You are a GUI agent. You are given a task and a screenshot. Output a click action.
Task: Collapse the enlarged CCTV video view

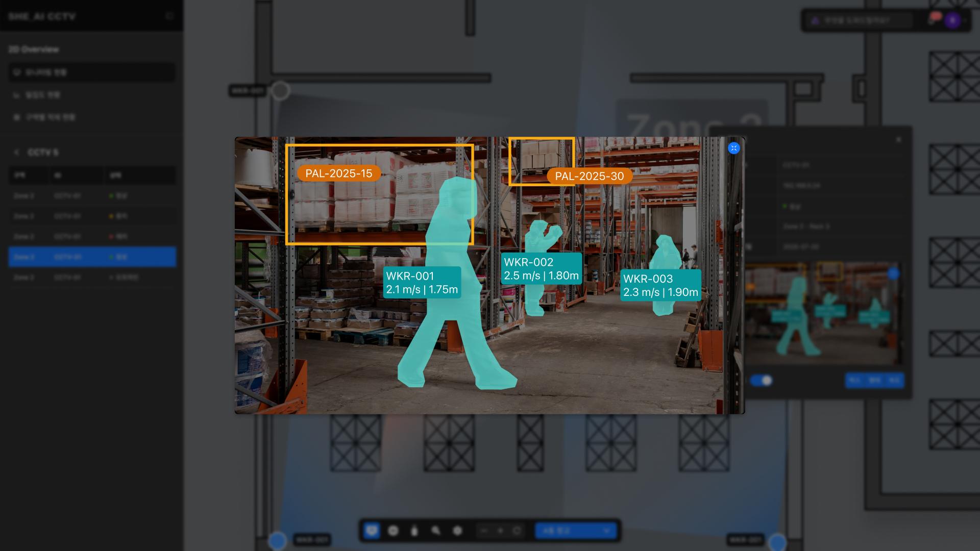pos(733,148)
